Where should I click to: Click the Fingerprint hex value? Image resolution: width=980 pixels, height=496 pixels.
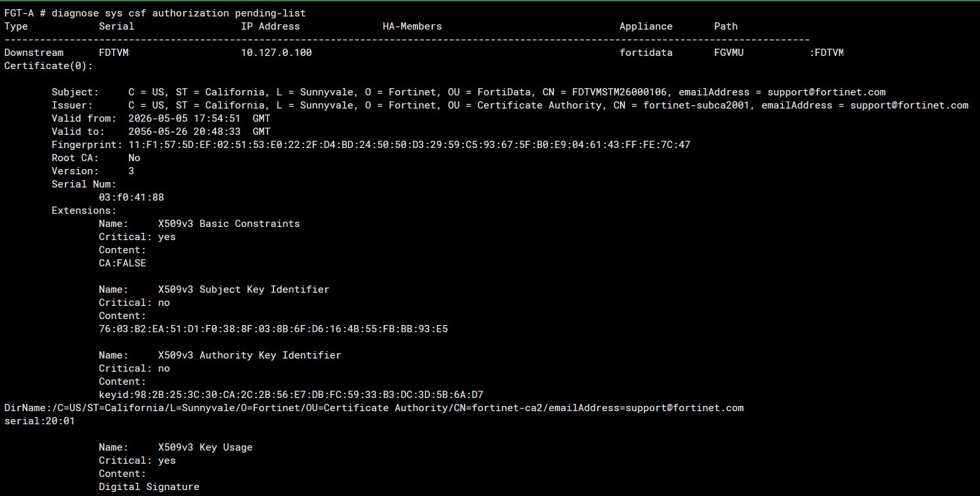pyautogui.click(x=409, y=145)
